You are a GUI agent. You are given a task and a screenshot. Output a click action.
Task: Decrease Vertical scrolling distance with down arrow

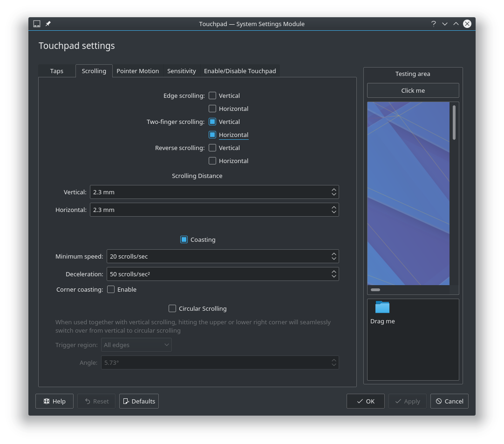[334, 194]
